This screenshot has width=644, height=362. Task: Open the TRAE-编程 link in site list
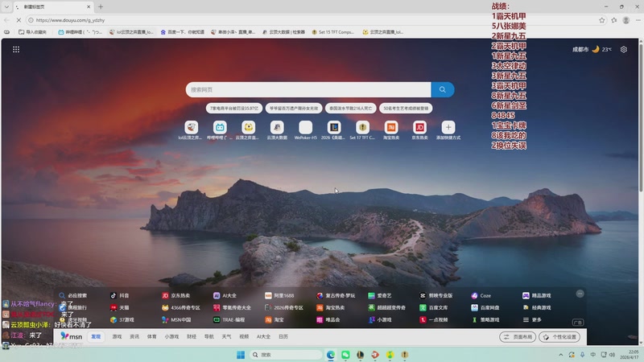[229, 319]
